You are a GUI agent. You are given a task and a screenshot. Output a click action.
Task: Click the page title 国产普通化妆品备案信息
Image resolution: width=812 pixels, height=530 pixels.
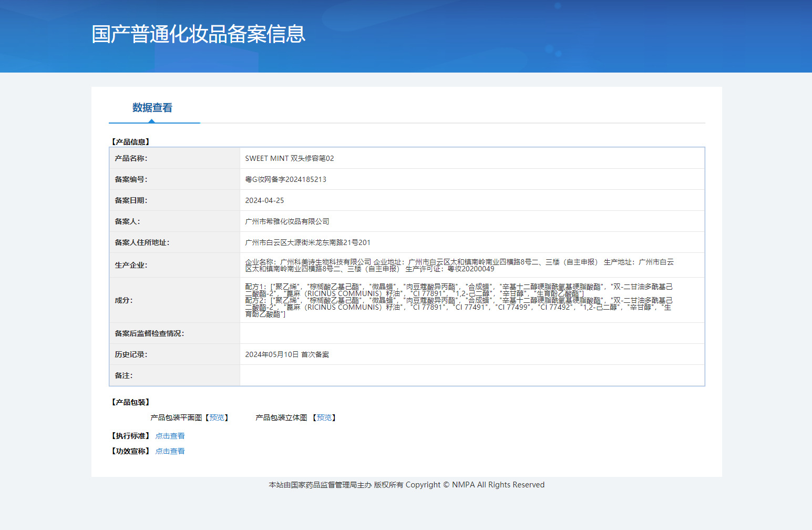(x=199, y=34)
